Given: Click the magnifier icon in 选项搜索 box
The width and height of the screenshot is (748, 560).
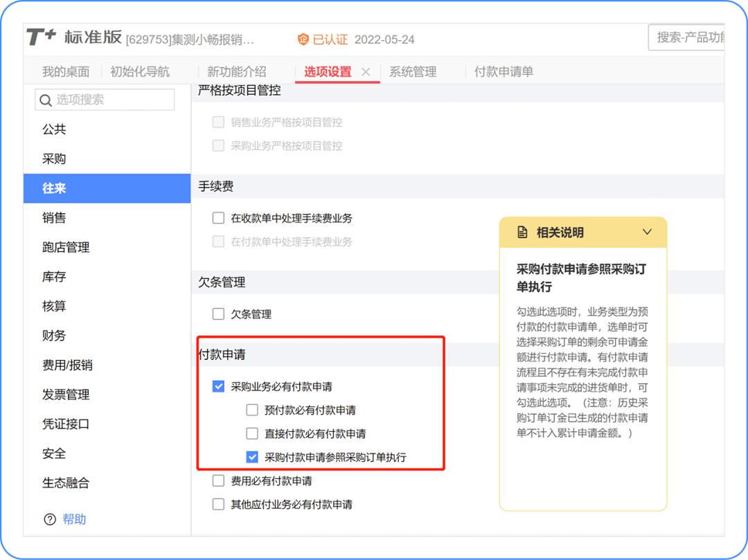Looking at the screenshot, I should (45, 100).
